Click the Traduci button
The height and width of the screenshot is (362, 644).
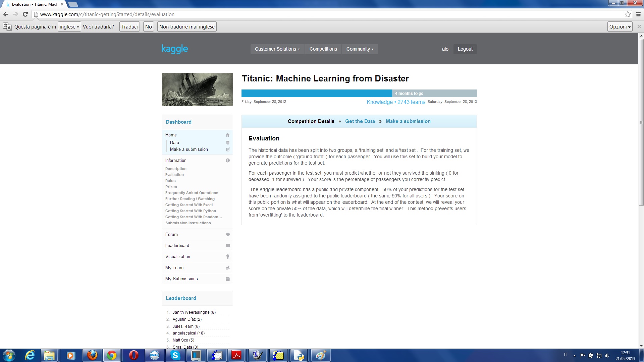pos(129,26)
